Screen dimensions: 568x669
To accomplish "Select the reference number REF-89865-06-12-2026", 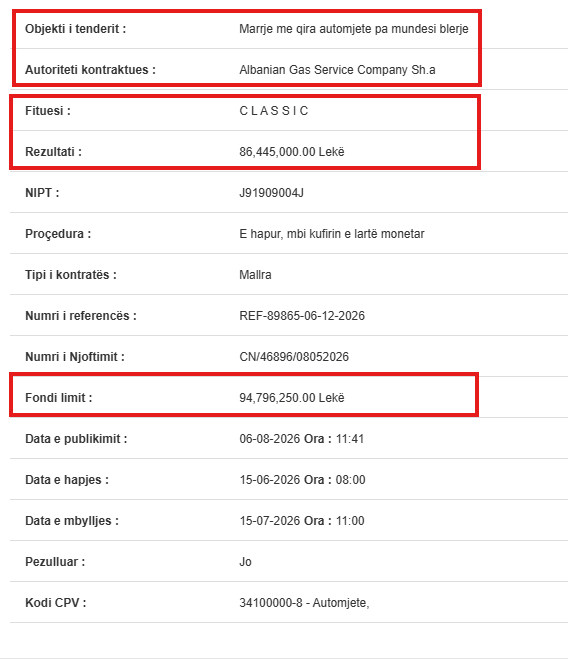I will coord(302,316).
